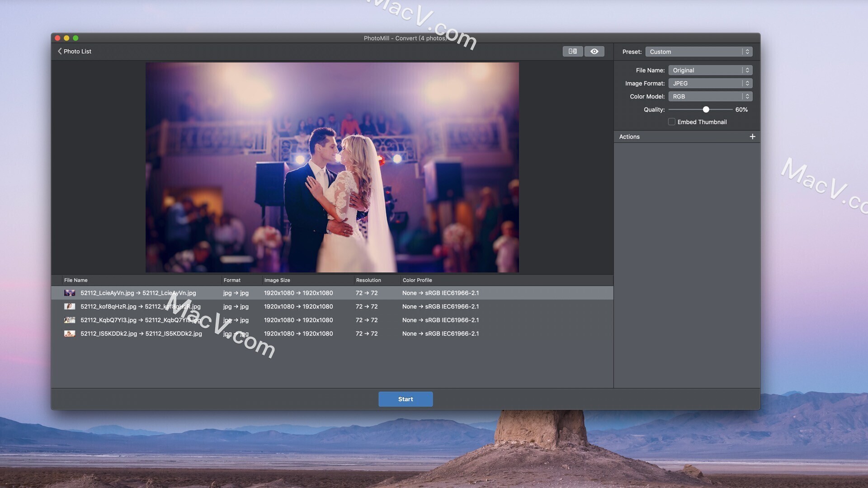The image size is (868, 488).
Task: Enable the Embed Thumbnail checkbox
Action: pos(671,122)
